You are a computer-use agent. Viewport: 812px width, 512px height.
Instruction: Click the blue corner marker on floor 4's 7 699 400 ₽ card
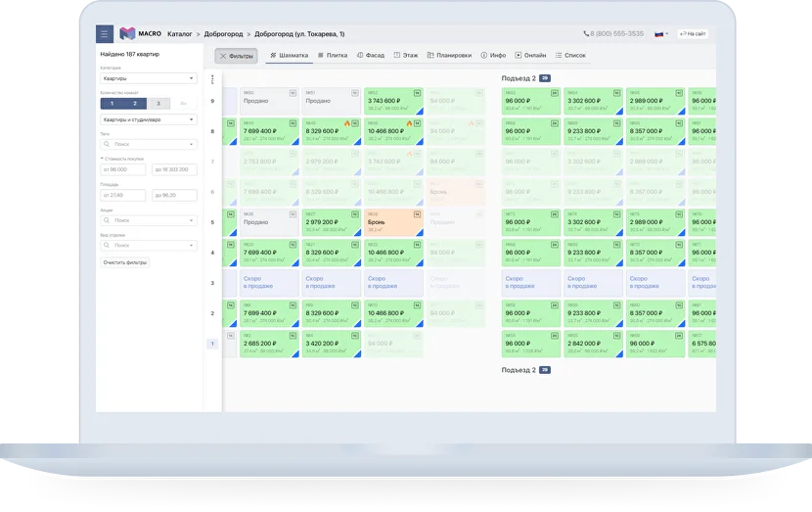(295, 263)
